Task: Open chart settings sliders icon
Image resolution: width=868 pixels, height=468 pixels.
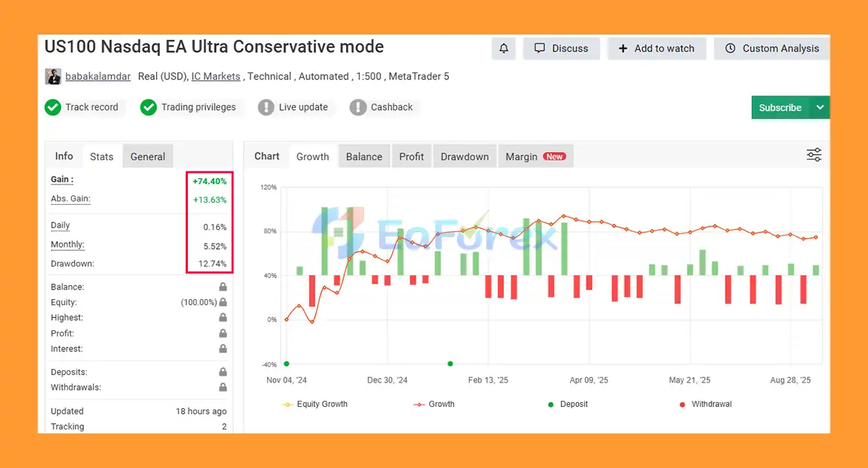Action: point(814,155)
